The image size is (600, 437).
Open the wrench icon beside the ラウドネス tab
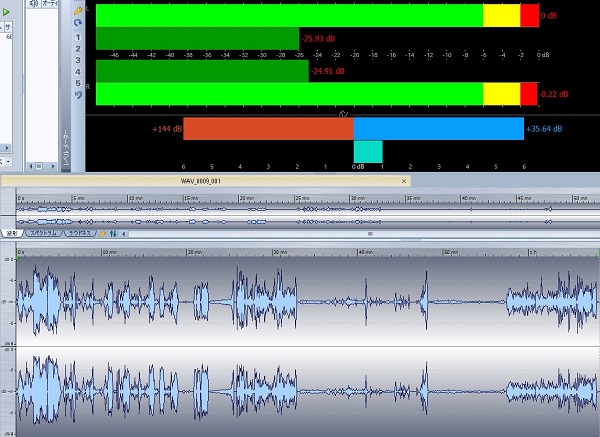[x=103, y=233]
